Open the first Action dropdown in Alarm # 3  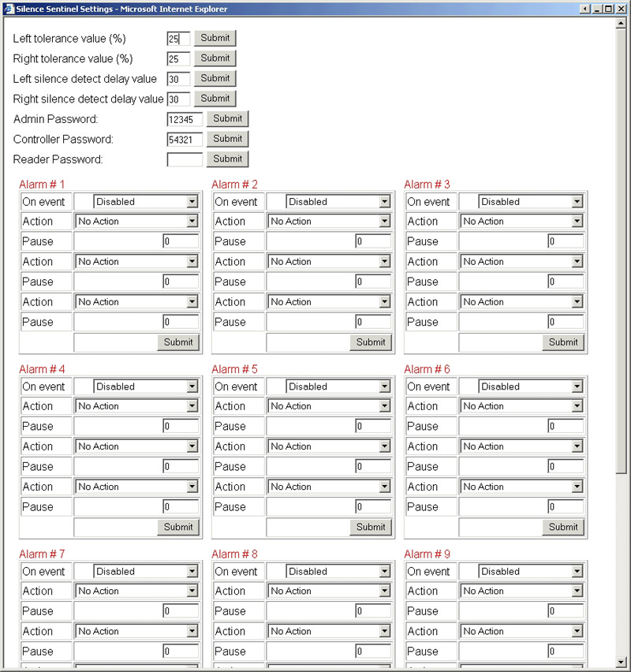(521, 222)
